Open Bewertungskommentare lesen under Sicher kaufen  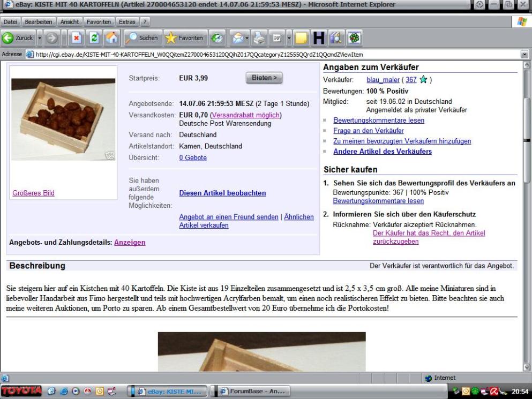point(378,200)
